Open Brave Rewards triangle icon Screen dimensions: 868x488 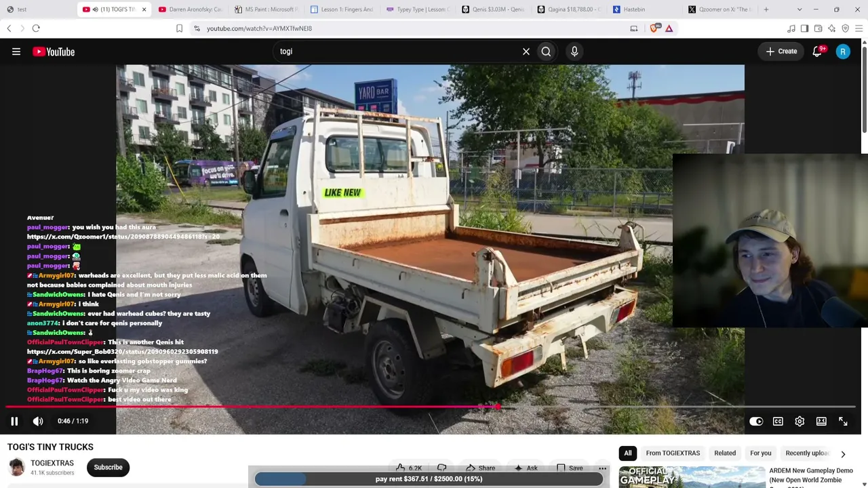[669, 28]
